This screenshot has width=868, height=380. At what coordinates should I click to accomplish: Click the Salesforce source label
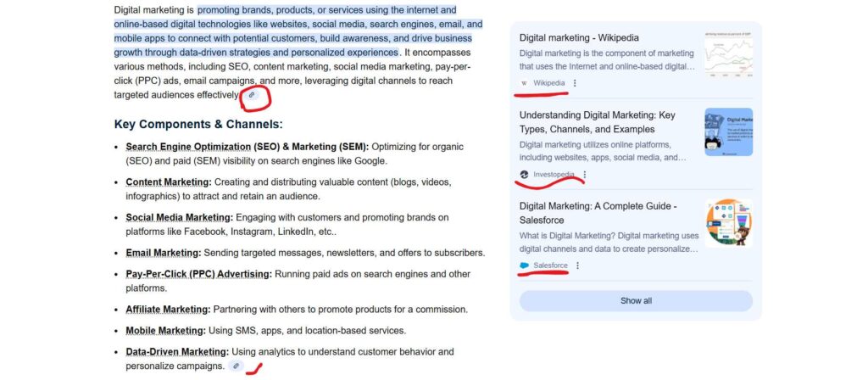click(550, 265)
